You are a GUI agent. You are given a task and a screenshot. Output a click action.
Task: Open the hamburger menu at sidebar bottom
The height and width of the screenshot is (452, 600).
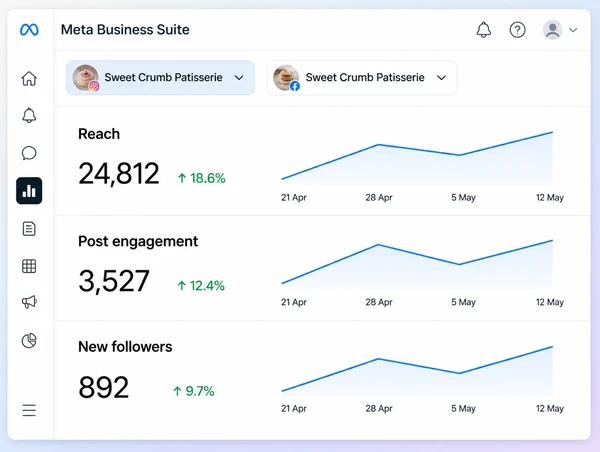point(29,410)
